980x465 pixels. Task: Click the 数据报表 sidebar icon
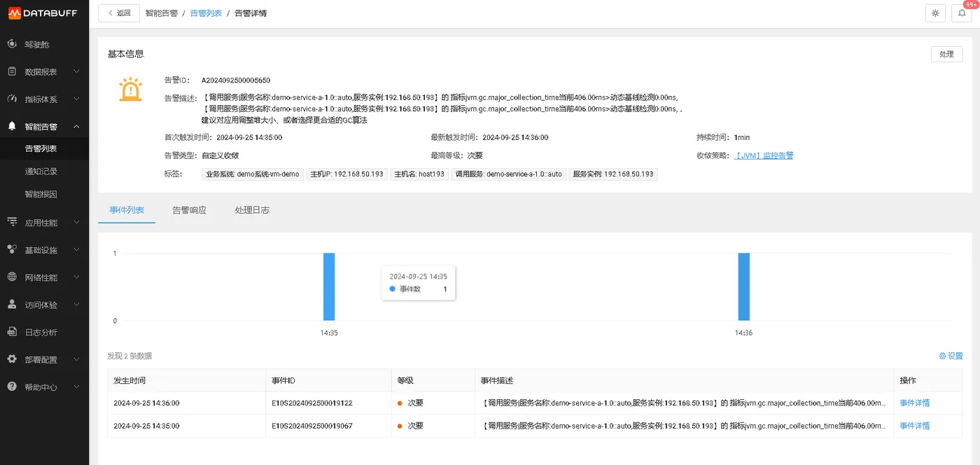pyautogui.click(x=12, y=71)
